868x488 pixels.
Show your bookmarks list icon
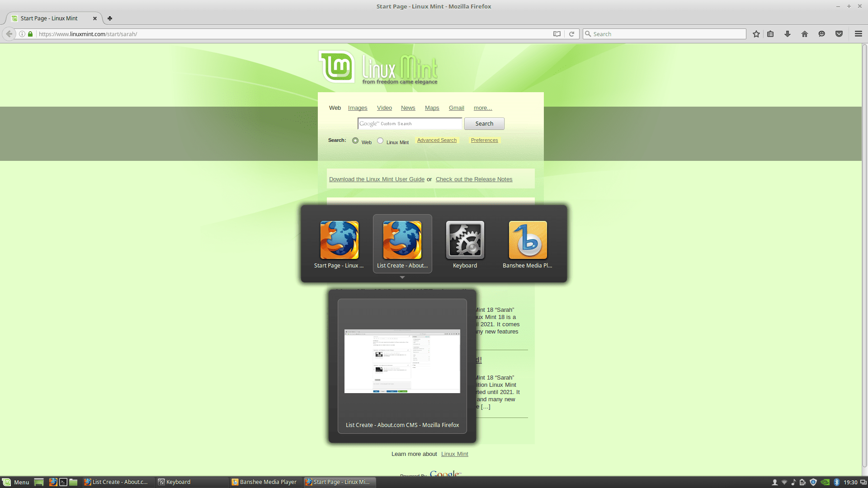coord(770,34)
